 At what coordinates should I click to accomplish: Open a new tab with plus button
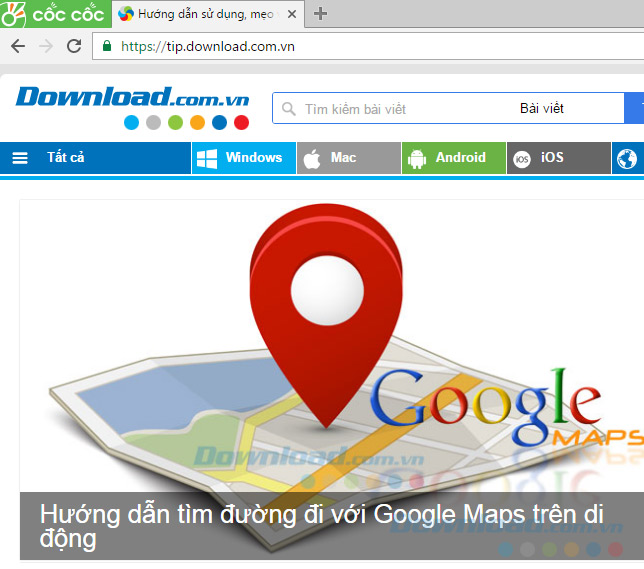coord(320,14)
